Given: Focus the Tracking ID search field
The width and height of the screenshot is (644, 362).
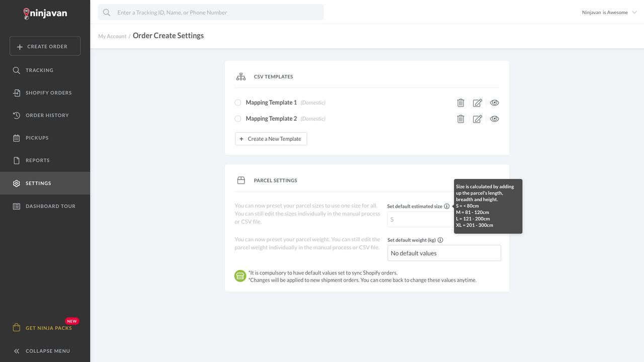Looking at the screenshot, I should click(x=211, y=12).
